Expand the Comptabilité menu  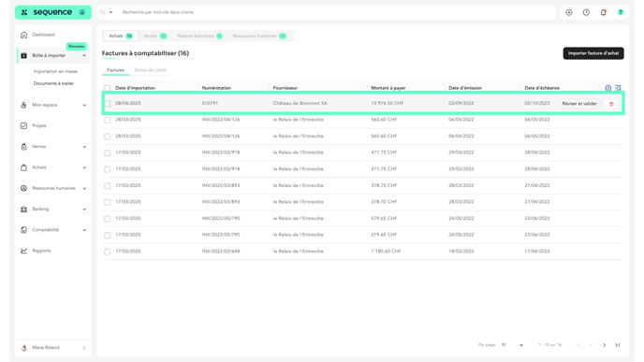point(84,230)
